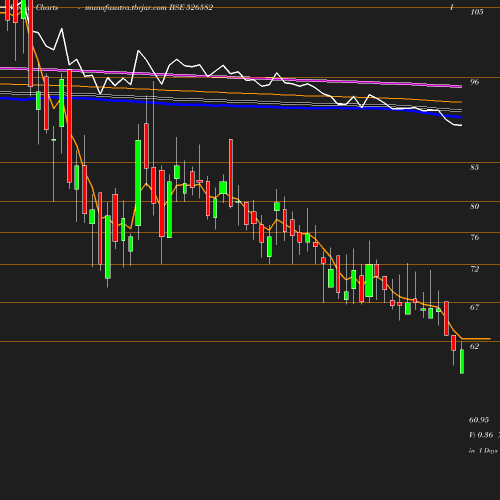500x500 pixels.
Task: Click the last green candlestick below 62
Action: (x=462, y=361)
